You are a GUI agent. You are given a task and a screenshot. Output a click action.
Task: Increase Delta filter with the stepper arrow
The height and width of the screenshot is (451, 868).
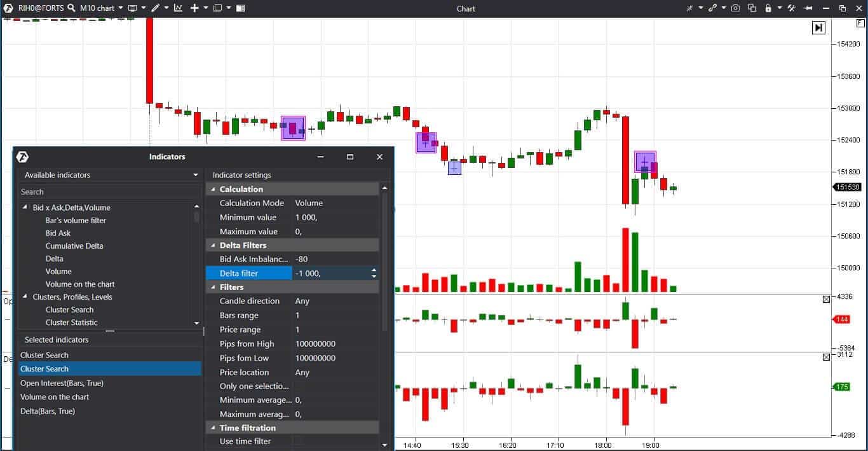[x=374, y=270]
